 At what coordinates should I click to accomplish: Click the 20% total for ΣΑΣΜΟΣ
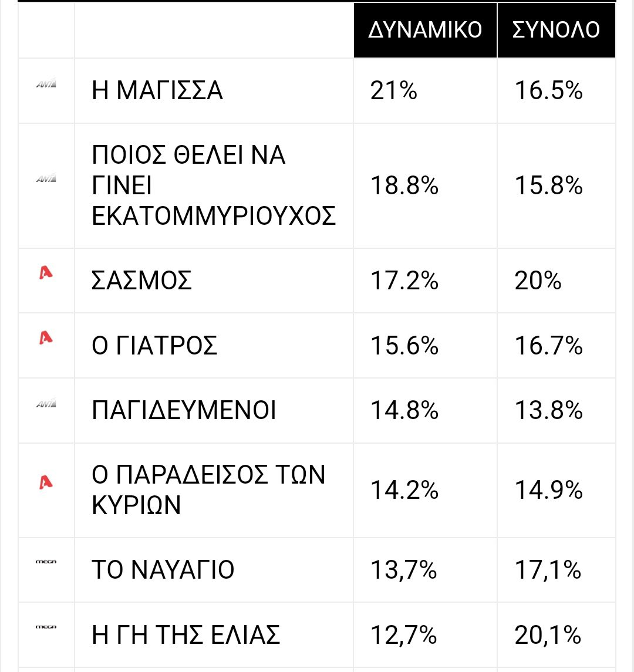click(538, 281)
